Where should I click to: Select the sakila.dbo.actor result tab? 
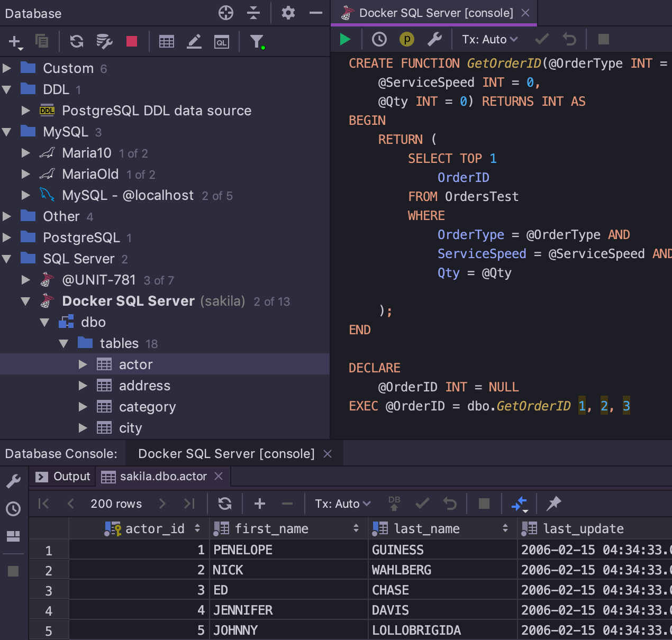tap(164, 477)
